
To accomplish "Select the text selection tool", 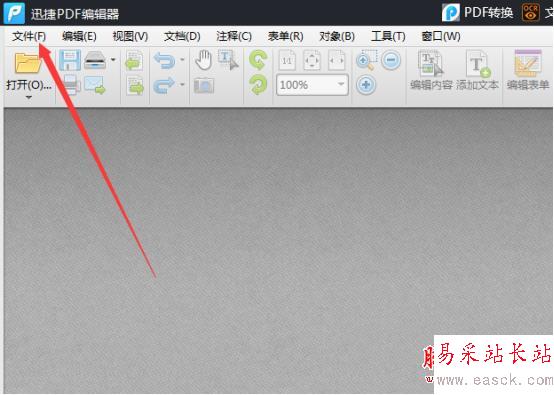I will tap(228, 60).
